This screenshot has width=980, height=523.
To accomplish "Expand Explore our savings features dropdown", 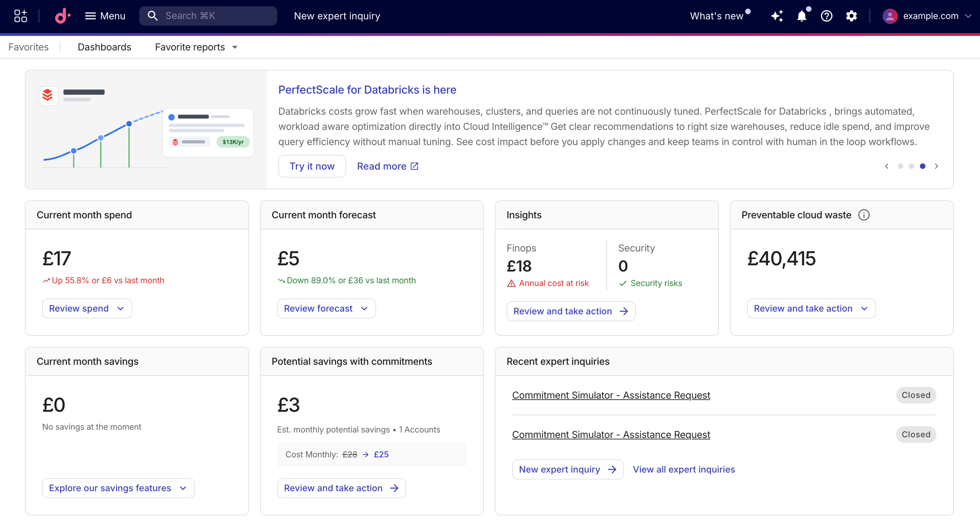I will pyautogui.click(x=118, y=488).
